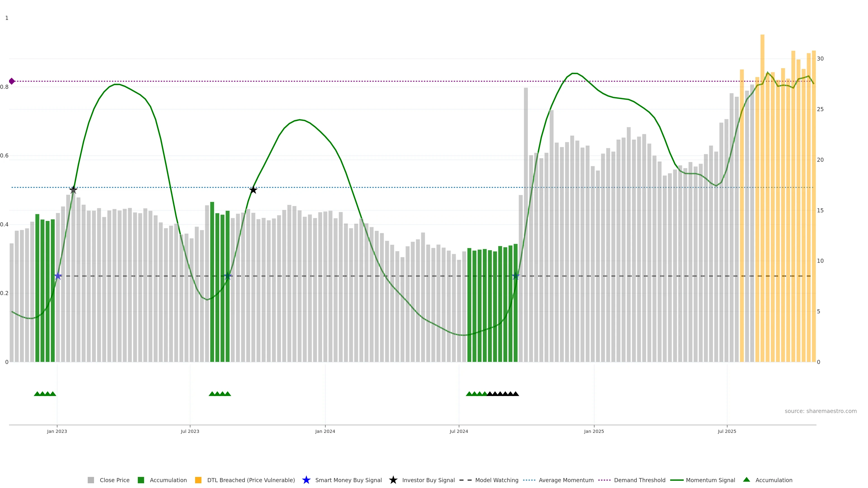Click the blue Smart Money star near Jan 2023
The height and width of the screenshot is (488, 868).
(58, 276)
